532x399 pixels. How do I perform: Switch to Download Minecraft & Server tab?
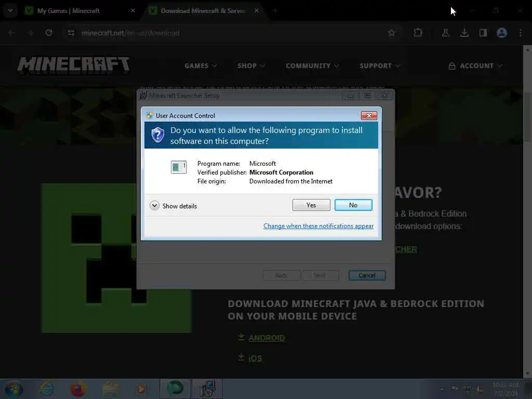[203, 11]
